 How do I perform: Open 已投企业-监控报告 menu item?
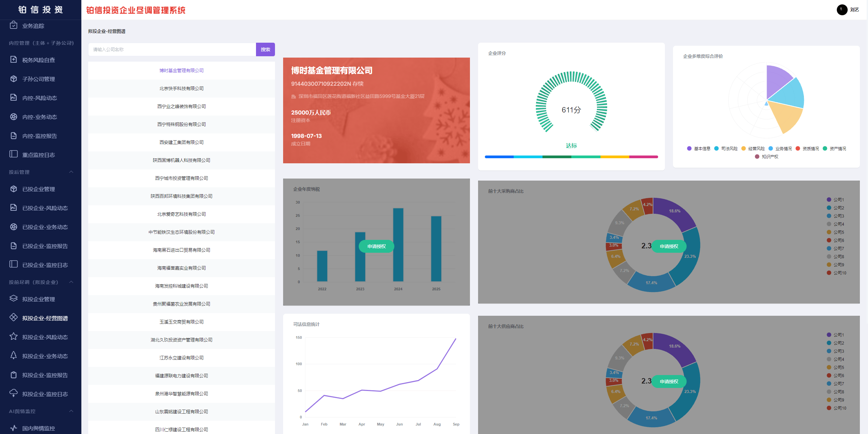[45, 246]
